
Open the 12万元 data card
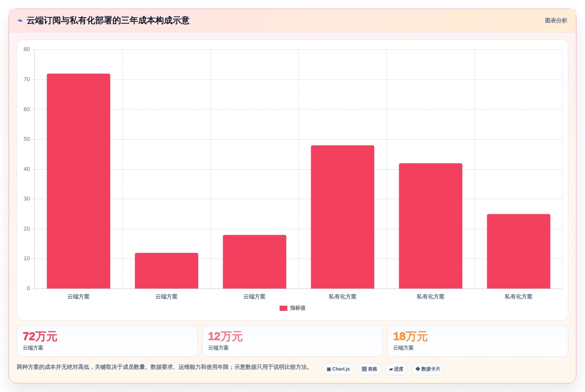pyautogui.click(x=292, y=341)
